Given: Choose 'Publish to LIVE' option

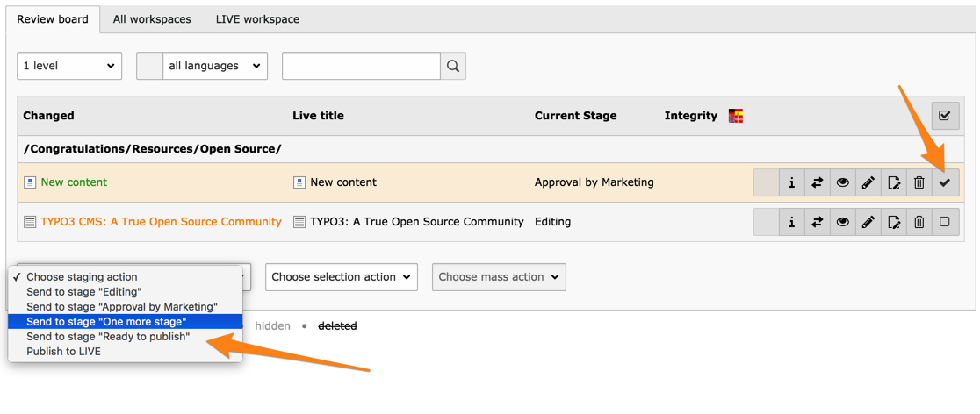Looking at the screenshot, I should 63,352.
